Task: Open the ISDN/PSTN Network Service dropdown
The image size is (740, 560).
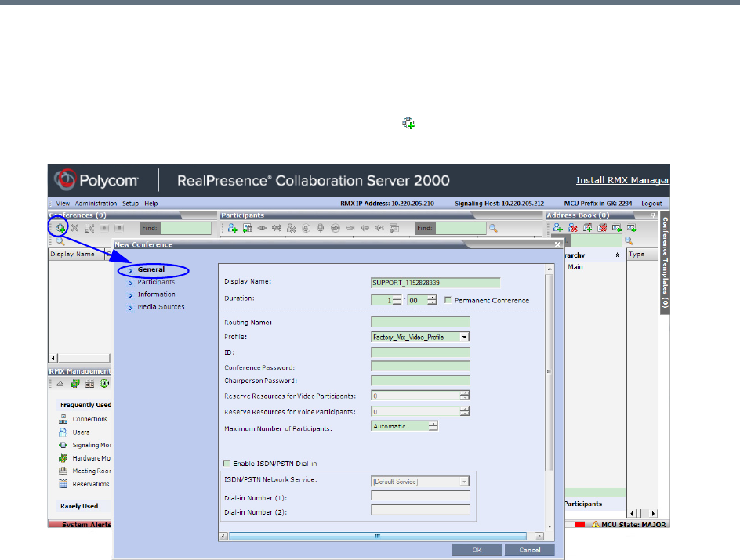Action: (464, 482)
